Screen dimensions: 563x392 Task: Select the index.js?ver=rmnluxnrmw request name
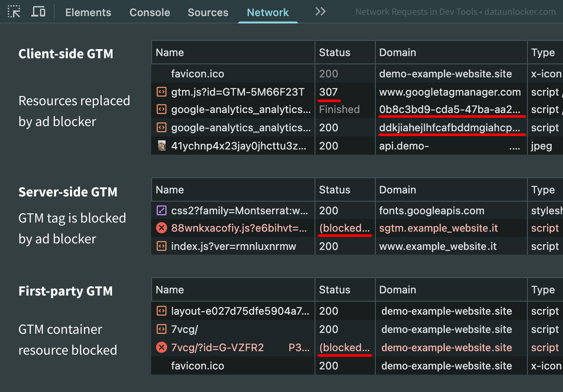click(234, 246)
